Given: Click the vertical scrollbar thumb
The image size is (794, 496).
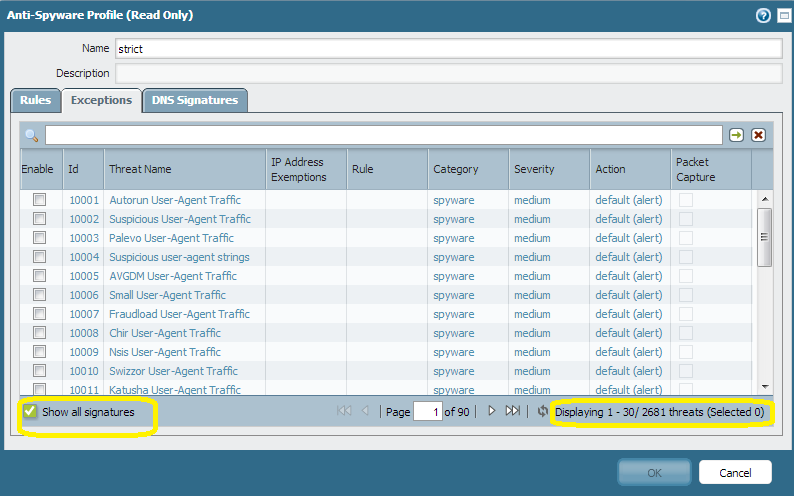Looking at the screenshot, I should [x=765, y=237].
